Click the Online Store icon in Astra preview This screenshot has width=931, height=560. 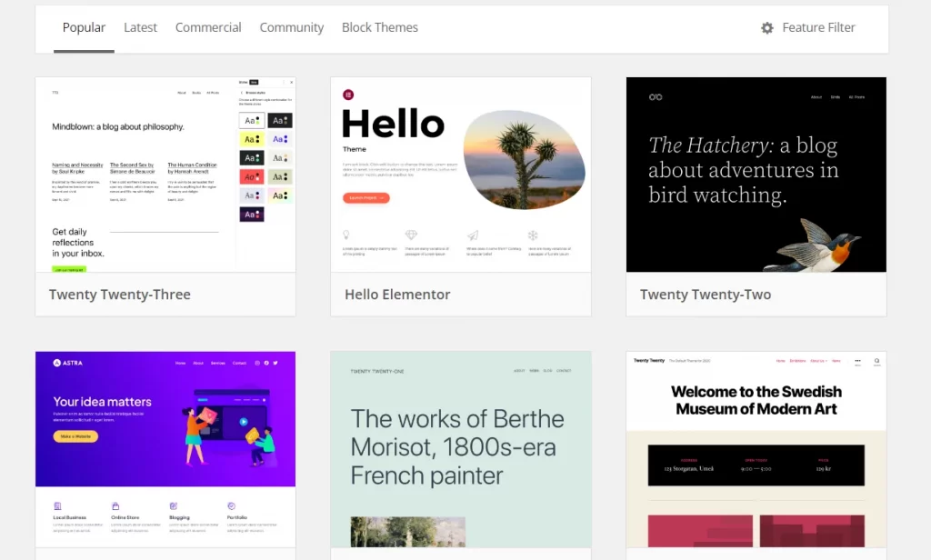pos(115,505)
